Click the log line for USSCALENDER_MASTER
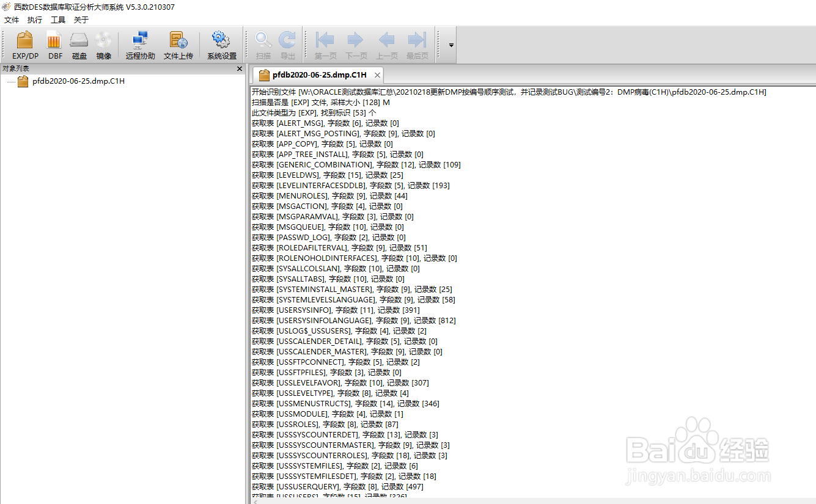 pyautogui.click(x=347, y=352)
